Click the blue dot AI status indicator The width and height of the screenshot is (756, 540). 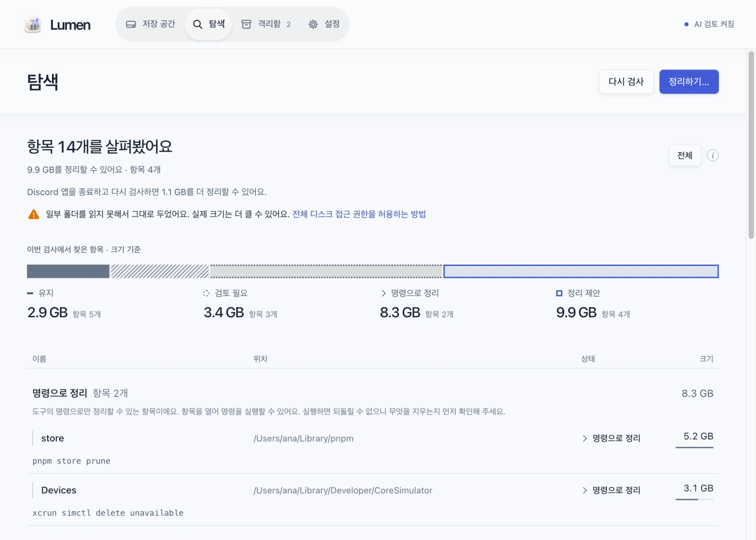click(x=686, y=24)
